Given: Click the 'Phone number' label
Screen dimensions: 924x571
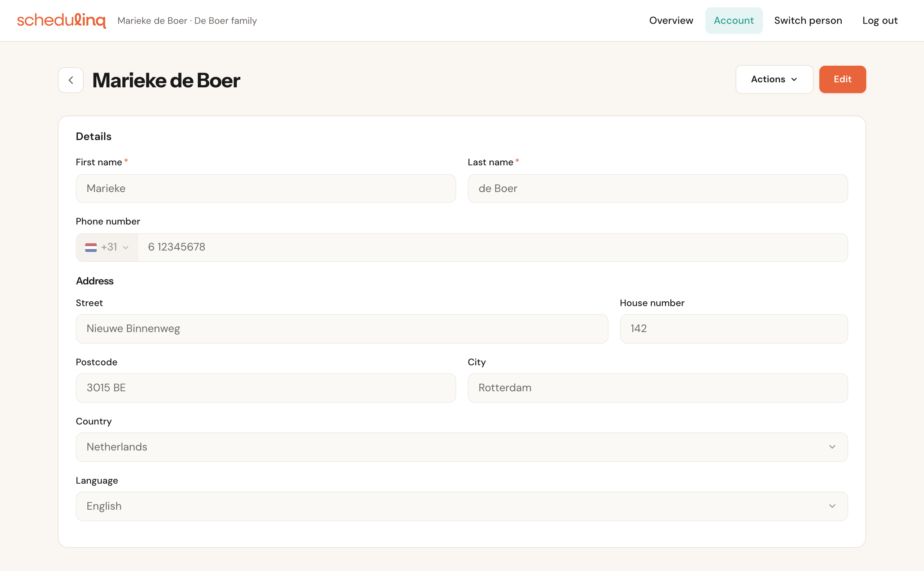Looking at the screenshot, I should (x=108, y=221).
